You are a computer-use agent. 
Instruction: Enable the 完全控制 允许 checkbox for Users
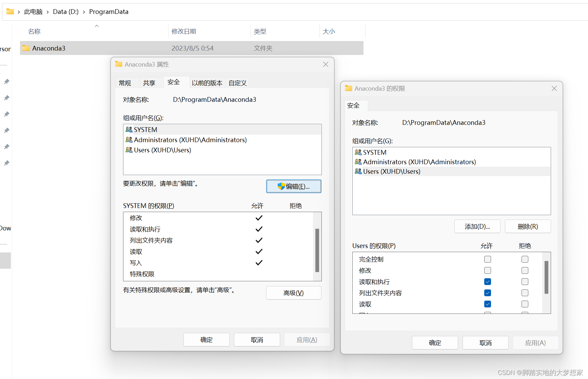[x=487, y=259]
